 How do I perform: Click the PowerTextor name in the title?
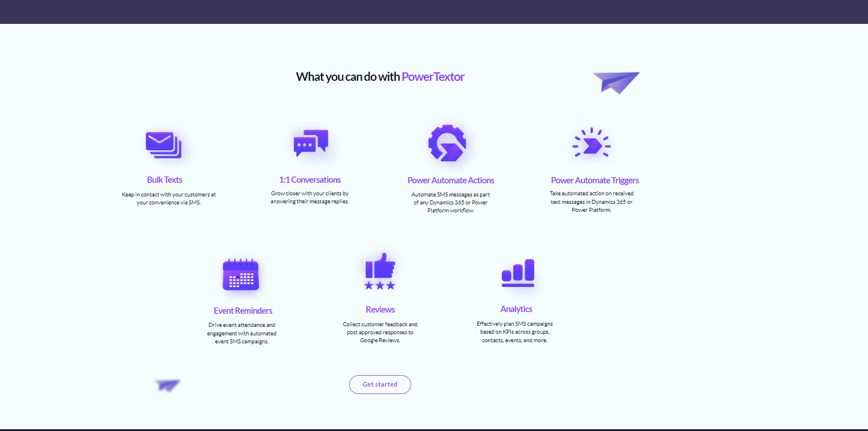point(433,77)
